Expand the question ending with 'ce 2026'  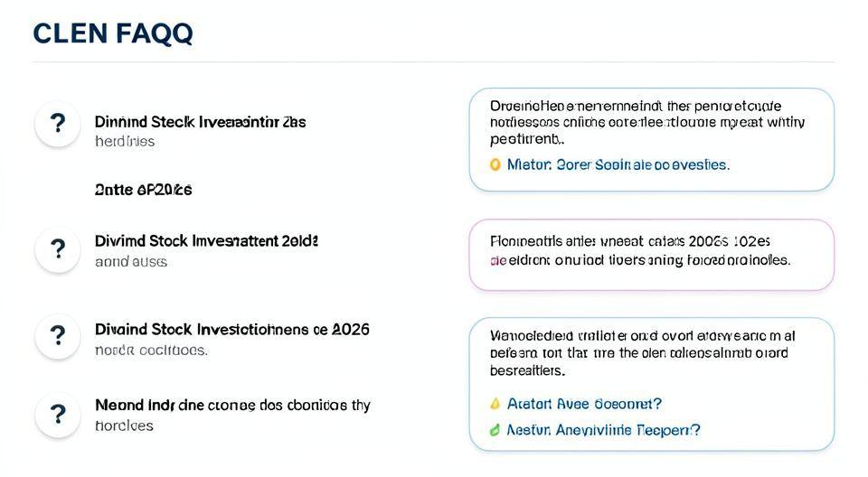point(231,330)
